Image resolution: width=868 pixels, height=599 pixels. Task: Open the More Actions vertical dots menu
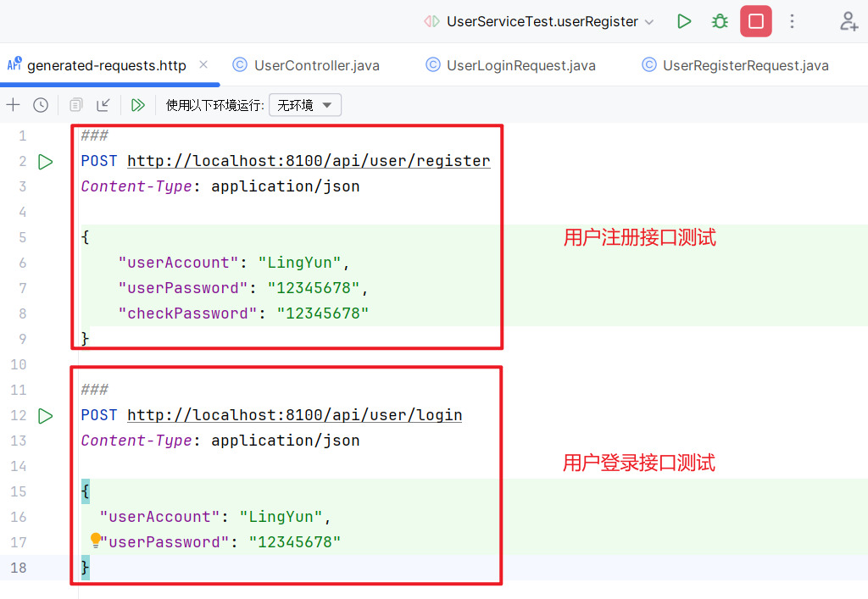[792, 22]
